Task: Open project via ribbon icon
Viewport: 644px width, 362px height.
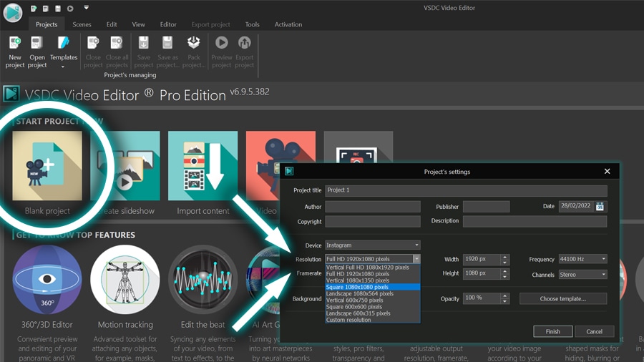Action: coord(37,43)
